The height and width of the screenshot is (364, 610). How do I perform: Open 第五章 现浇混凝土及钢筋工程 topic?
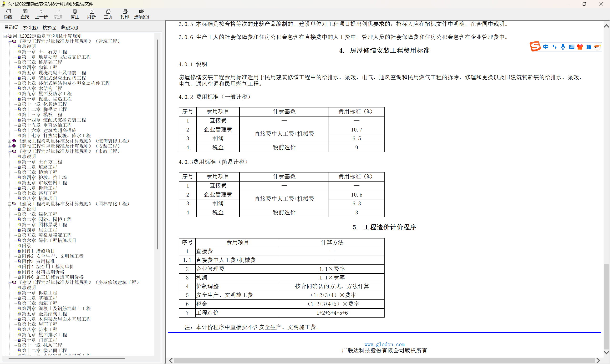click(x=54, y=73)
